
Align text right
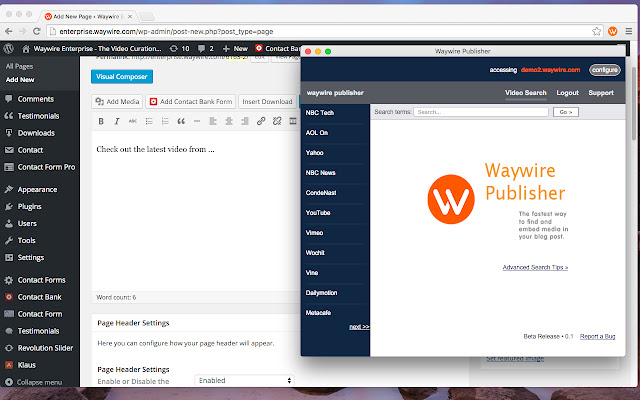(245, 121)
